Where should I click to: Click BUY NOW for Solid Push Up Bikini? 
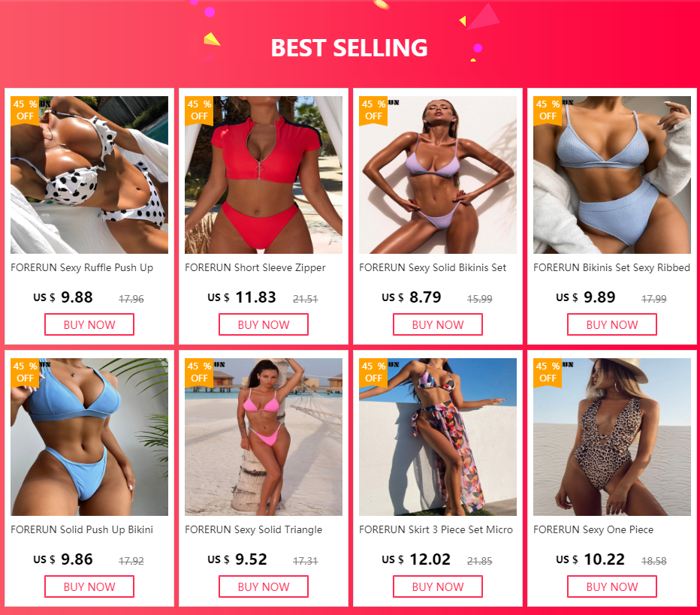point(89,586)
